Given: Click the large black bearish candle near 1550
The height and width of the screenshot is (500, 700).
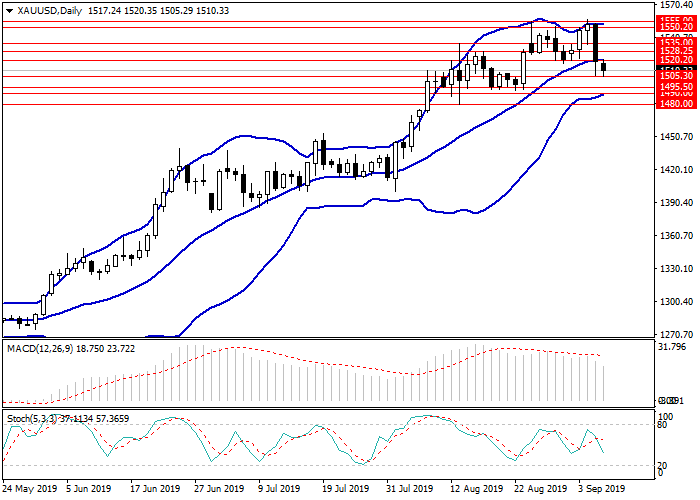Looking at the screenshot, I should pos(595,42).
